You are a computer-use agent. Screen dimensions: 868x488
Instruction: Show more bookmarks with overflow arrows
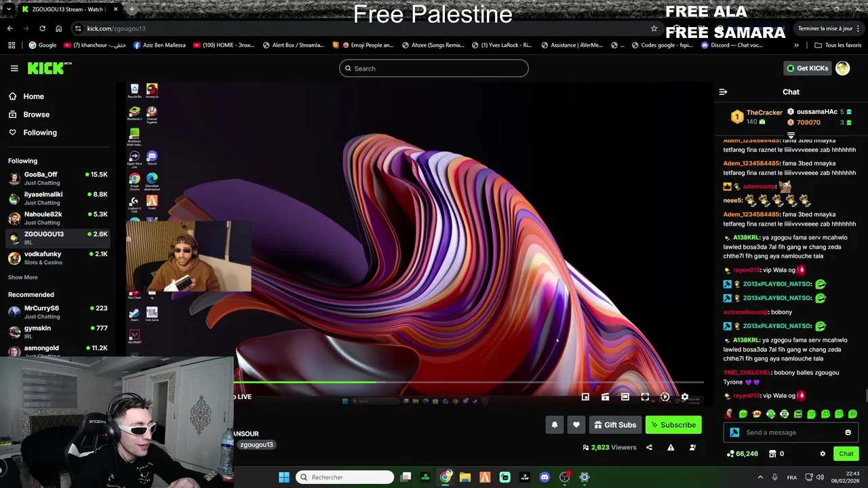point(796,45)
